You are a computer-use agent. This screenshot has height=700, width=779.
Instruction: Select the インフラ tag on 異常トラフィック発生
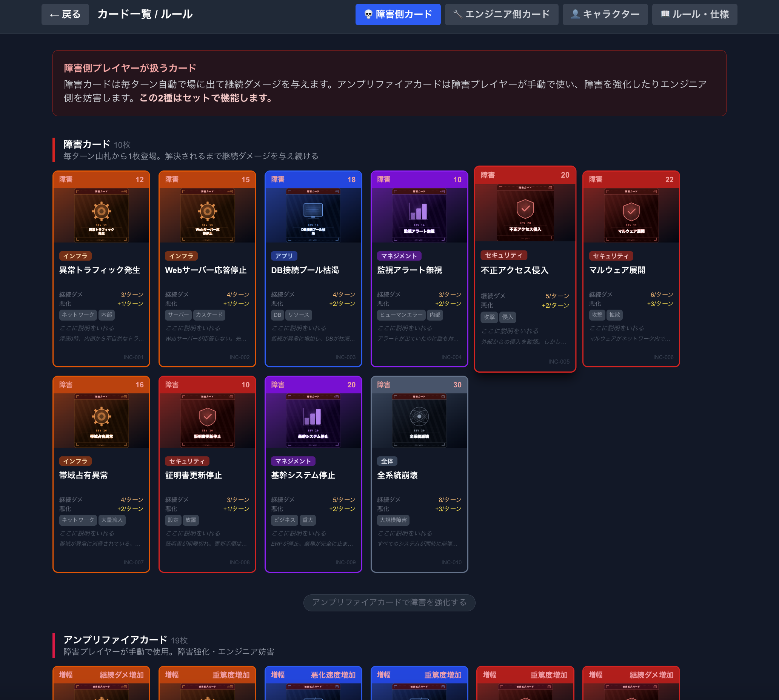[x=75, y=256]
